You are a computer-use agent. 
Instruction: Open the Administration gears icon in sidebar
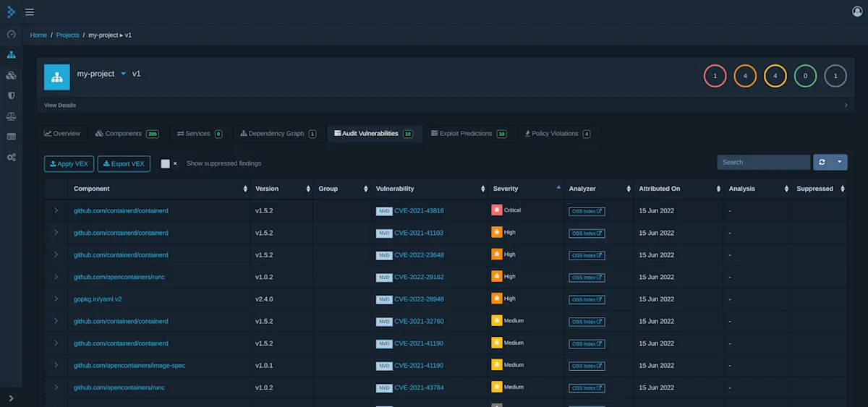(11, 157)
